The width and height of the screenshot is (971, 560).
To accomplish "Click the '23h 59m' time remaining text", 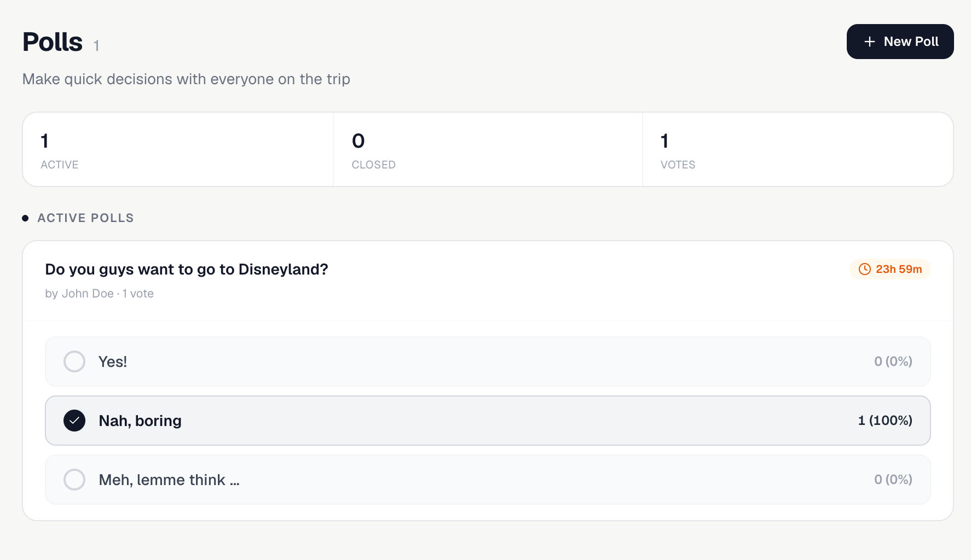I will [x=899, y=269].
